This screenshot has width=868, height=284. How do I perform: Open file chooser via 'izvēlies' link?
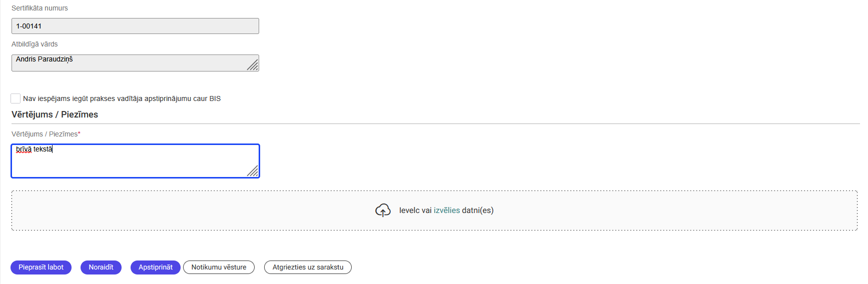[x=446, y=210]
